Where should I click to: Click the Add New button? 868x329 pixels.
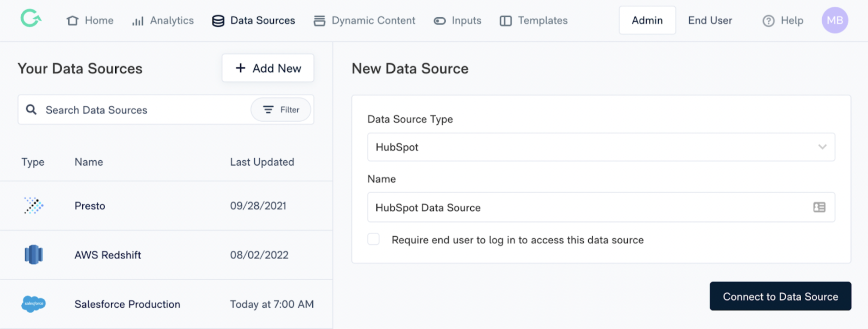[268, 68]
